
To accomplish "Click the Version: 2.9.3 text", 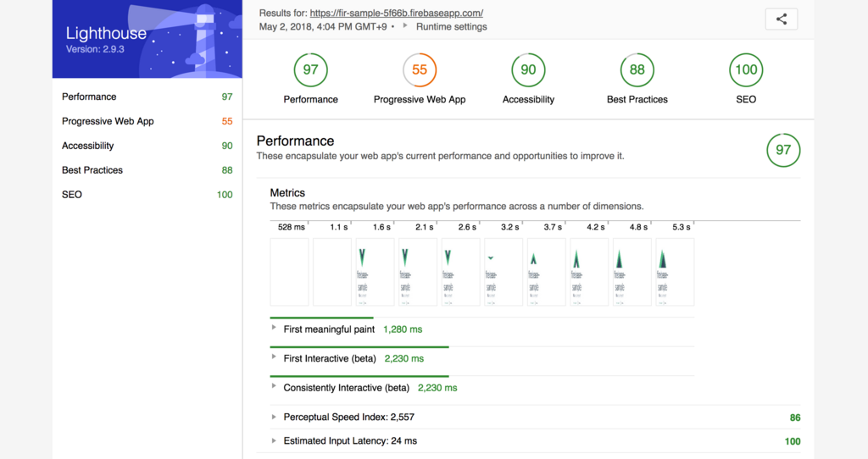I will [95, 49].
